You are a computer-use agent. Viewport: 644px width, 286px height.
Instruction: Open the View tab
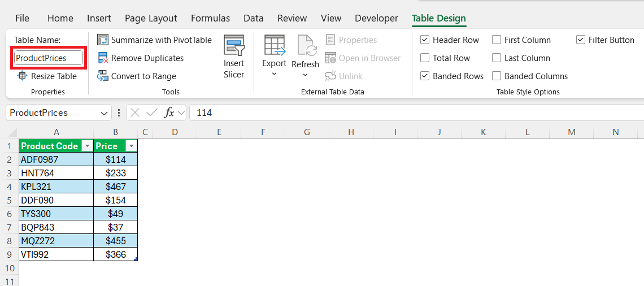click(x=331, y=18)
